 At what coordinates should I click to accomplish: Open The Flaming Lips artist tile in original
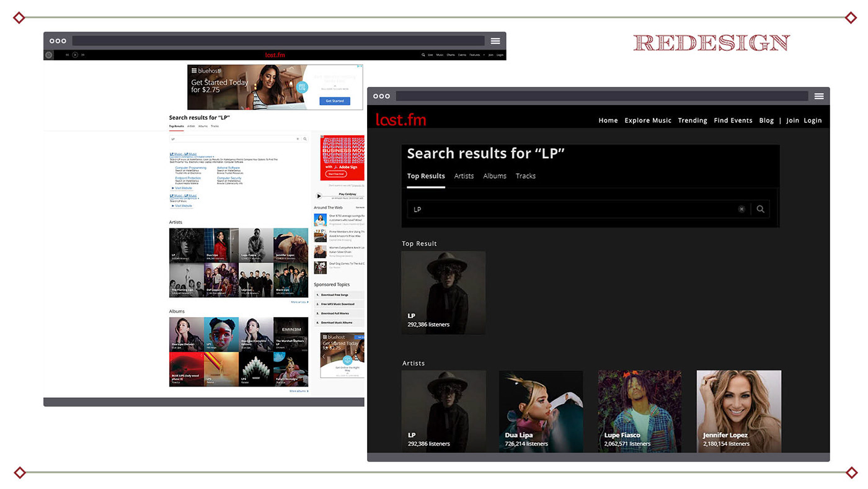click(x=186, y=280)
